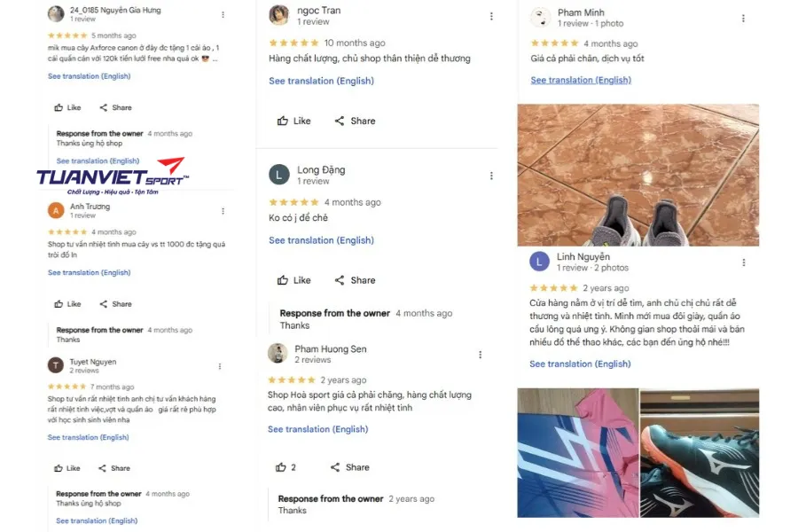This screenshot has width=798, height=532.
Task: Open three-dot menu for Long Đặng review
Action: [491, 176]
